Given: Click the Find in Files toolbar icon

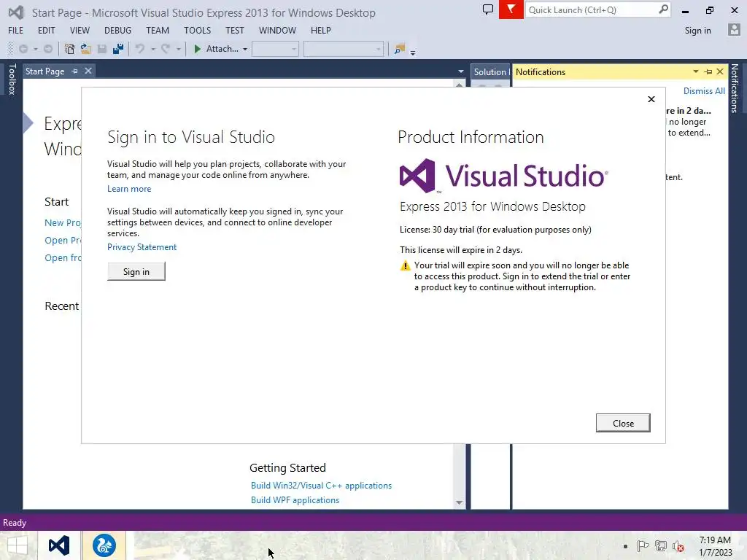Looking at the screenshot, I should (400, 49).
